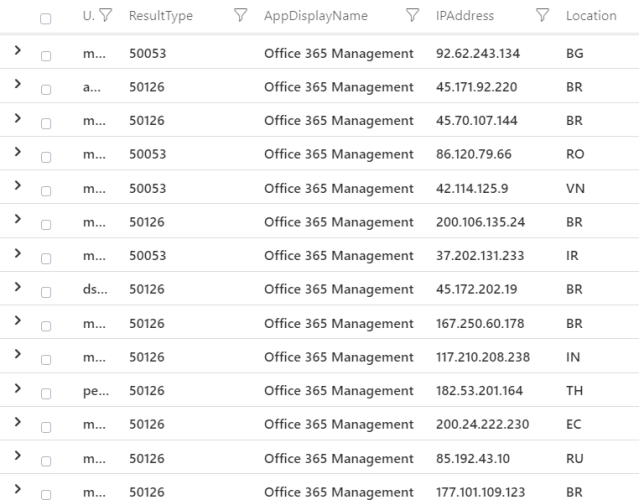The height and width of the screenshot is (500, 639).
Task: Open filter for AppDisplayName column
Action: (412, 16)
